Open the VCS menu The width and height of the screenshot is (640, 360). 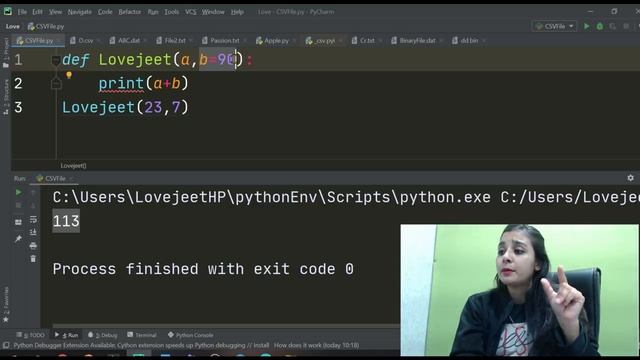pyautogui.click(x=191, y=12)
